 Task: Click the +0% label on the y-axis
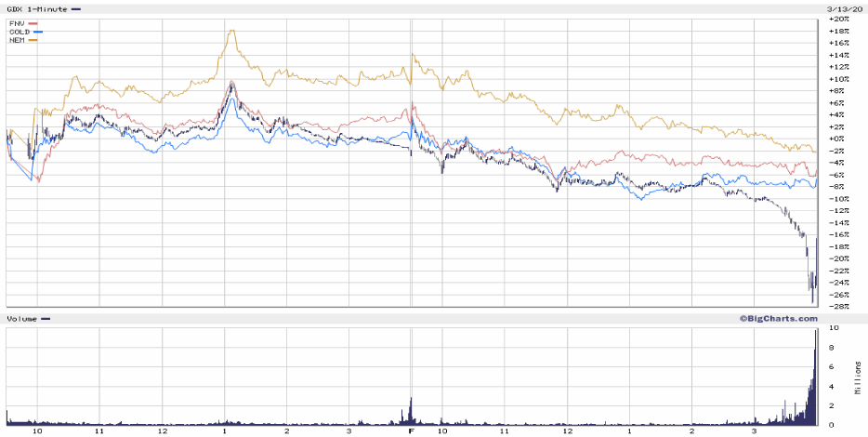[837, 139]
